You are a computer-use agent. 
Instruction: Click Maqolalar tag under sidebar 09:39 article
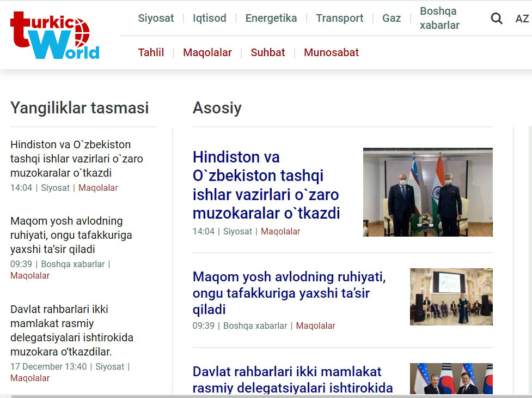(x=30, y=276)
